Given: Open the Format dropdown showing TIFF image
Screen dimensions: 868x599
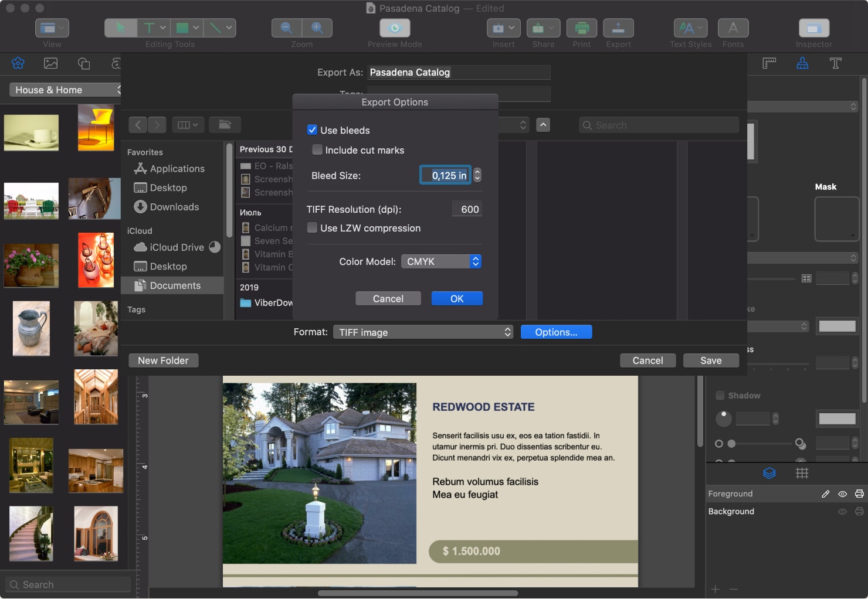Looking at the screenshot, I should (x=422, y=332).
